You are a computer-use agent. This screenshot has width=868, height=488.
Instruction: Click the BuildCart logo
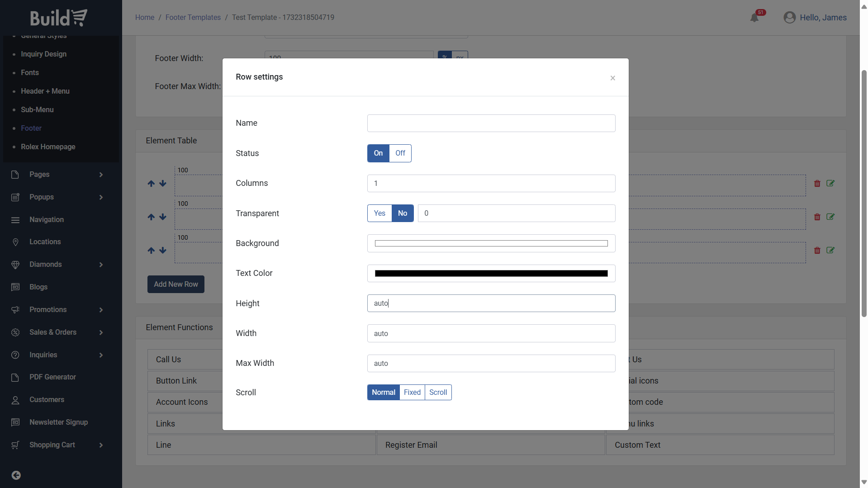[x=59, y=18]
